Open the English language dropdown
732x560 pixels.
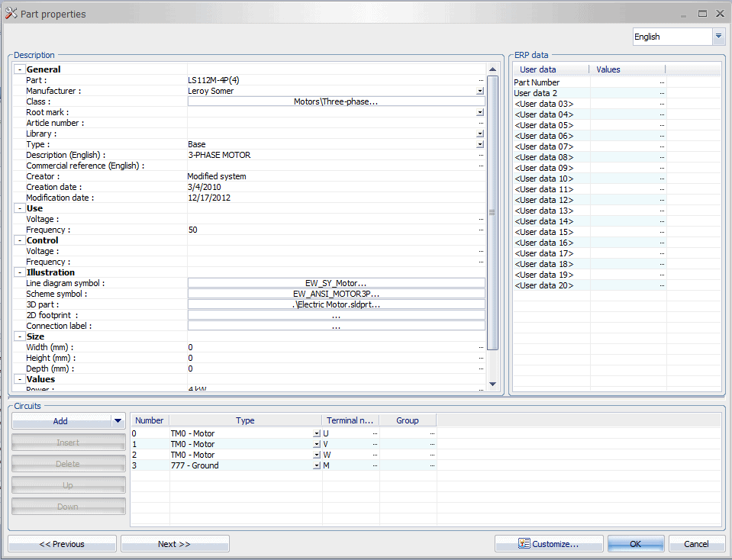tap(718, 37)
